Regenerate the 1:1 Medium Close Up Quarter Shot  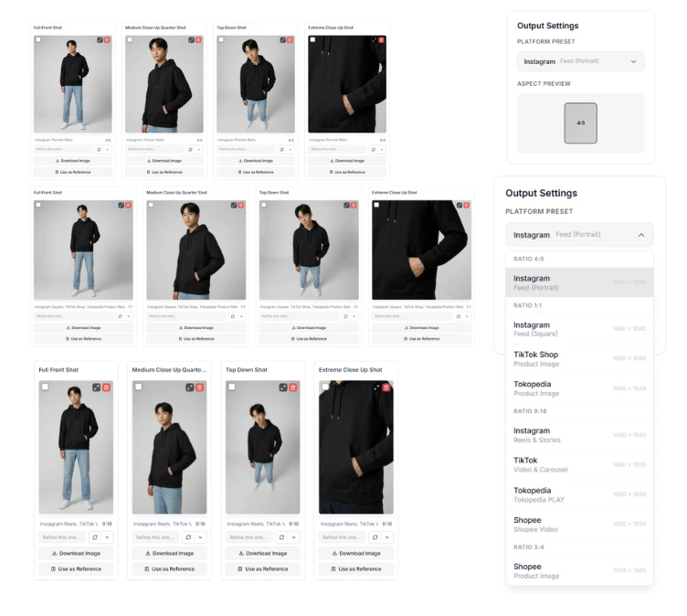tap(233, 316)
